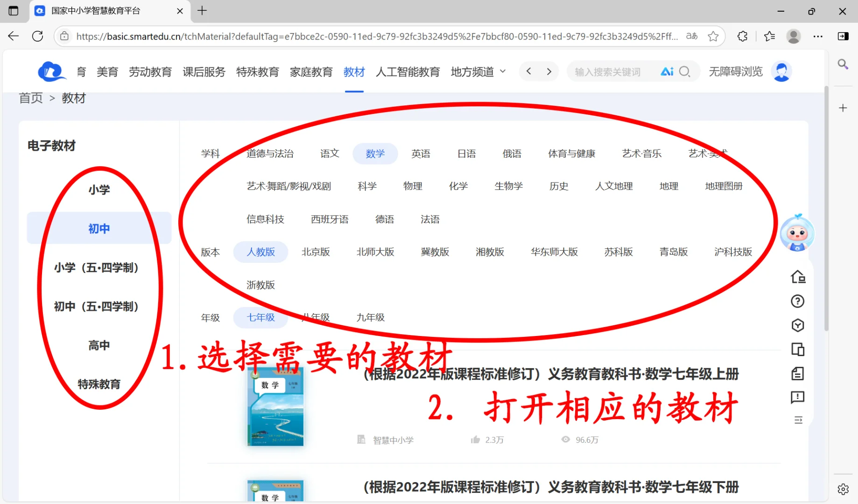
Task: Open the browser settings and more menu
Action: pyautogui.click(x=818, y=36)
